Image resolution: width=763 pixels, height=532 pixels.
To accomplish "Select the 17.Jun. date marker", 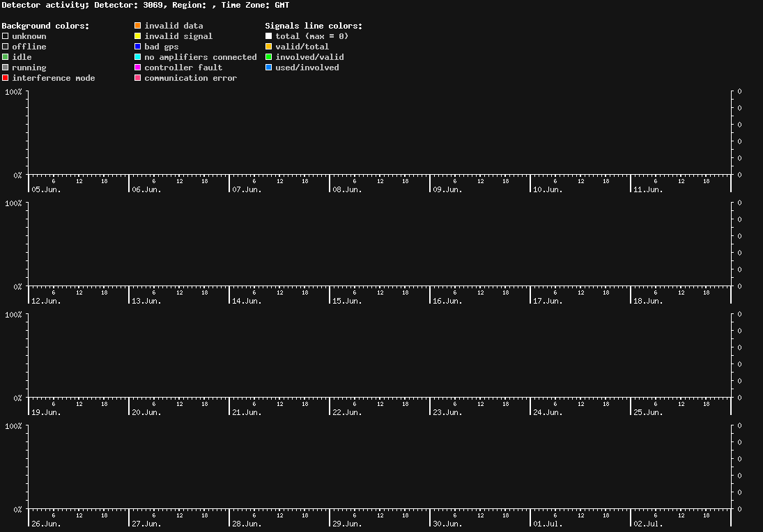I will tap(548, 301).
